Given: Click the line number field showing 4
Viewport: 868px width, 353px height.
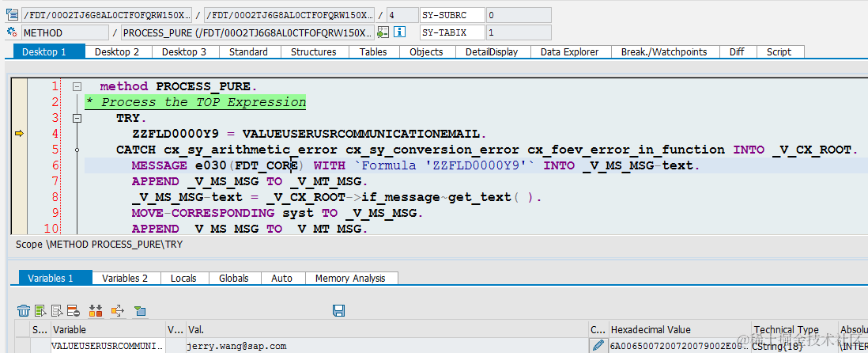Looking at the screenshot, I should tap(402, 15).
